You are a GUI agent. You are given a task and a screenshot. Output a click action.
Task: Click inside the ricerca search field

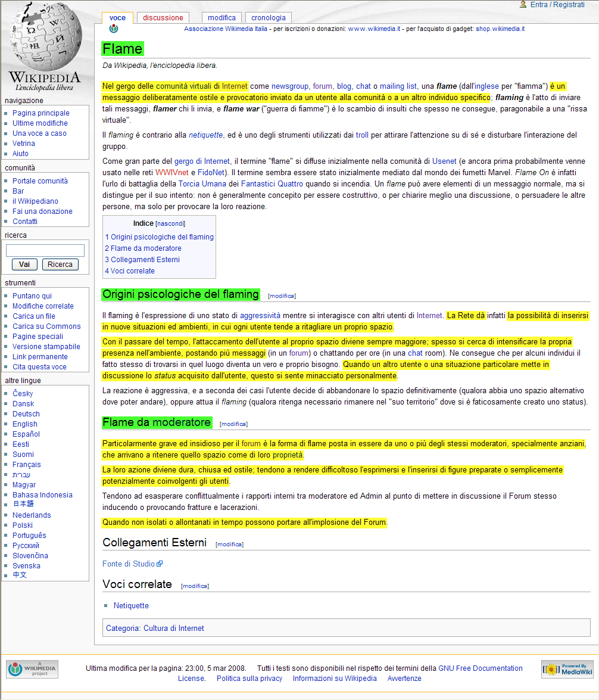pyautogui.click(x=45, y=250)
